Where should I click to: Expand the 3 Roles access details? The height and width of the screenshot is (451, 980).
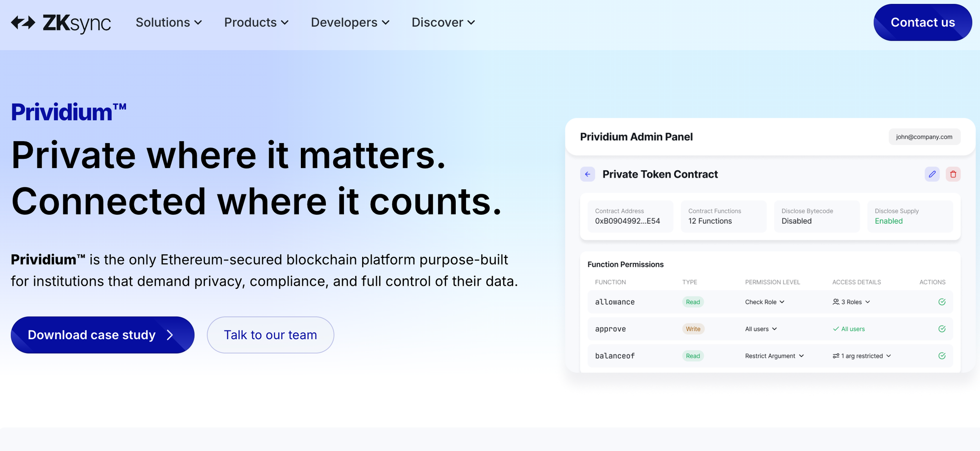click(x=851, y=302)
